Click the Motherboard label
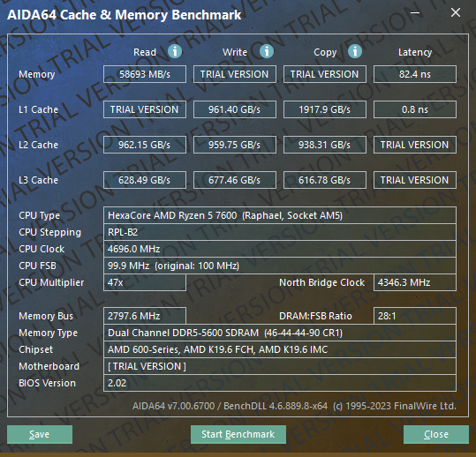 coord(49,366)
